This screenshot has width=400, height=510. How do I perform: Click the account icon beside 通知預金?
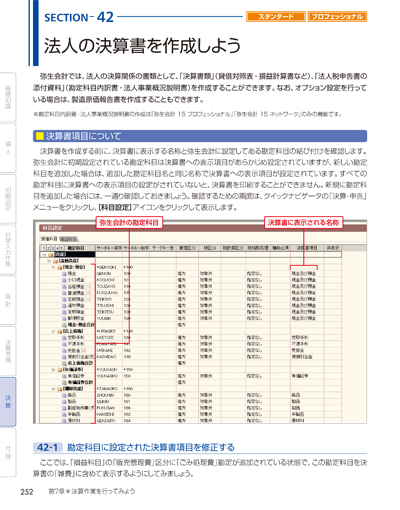pos(64,306)
